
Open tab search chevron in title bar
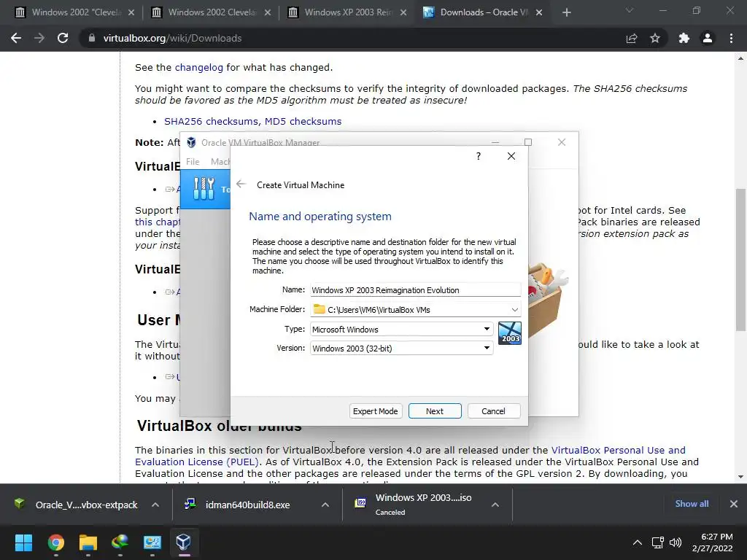coord(630,10)
